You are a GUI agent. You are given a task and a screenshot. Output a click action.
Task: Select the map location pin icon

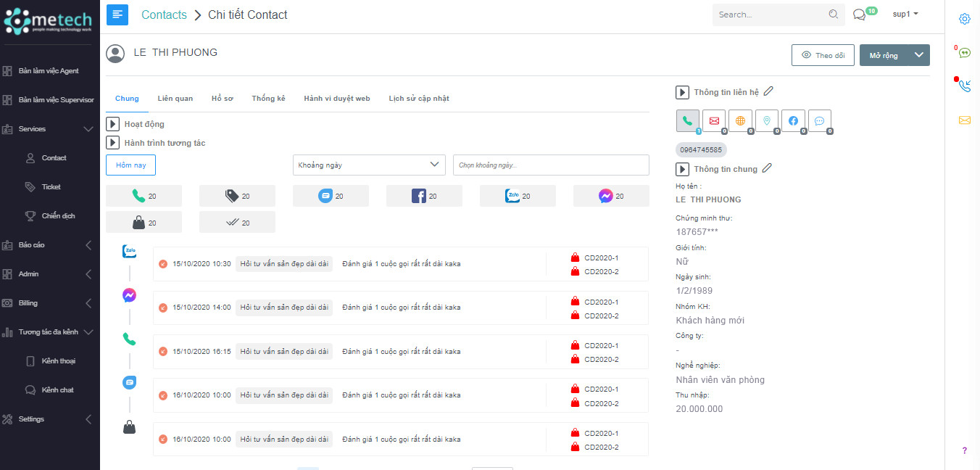point(767,121)
